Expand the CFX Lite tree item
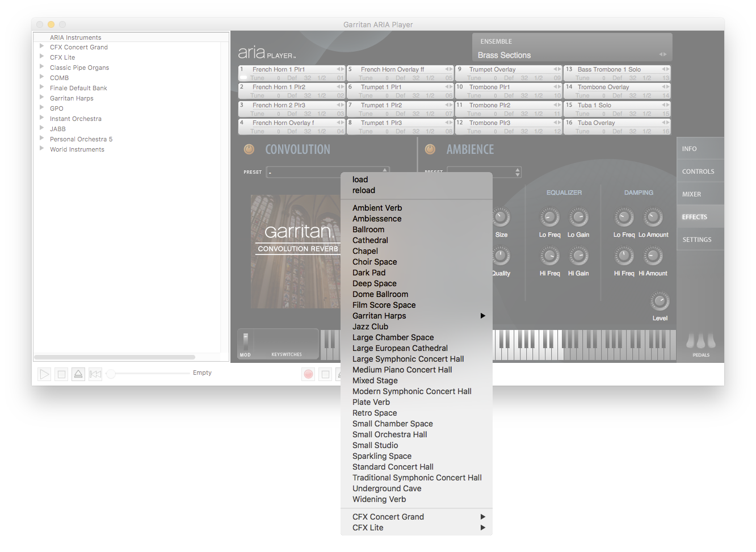The image size is (756, 552). (x=41, y=57)
